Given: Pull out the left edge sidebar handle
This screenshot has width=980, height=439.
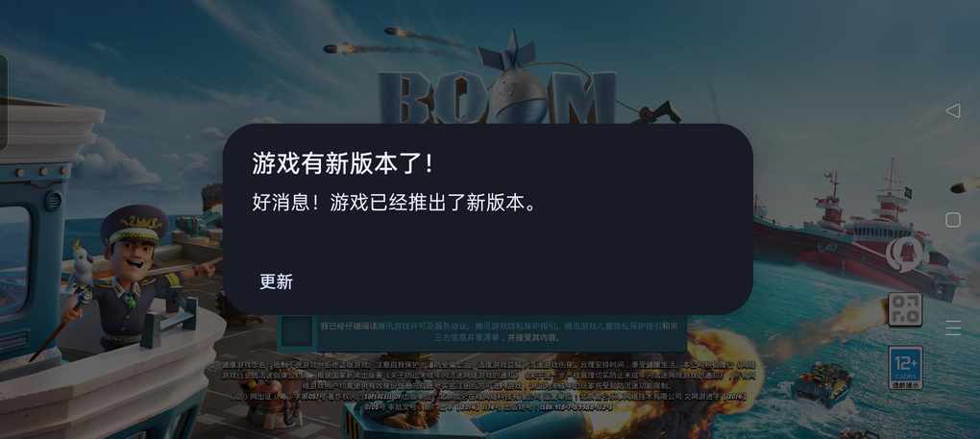Looking at the screenshot, I should click(x=3, y=103).
